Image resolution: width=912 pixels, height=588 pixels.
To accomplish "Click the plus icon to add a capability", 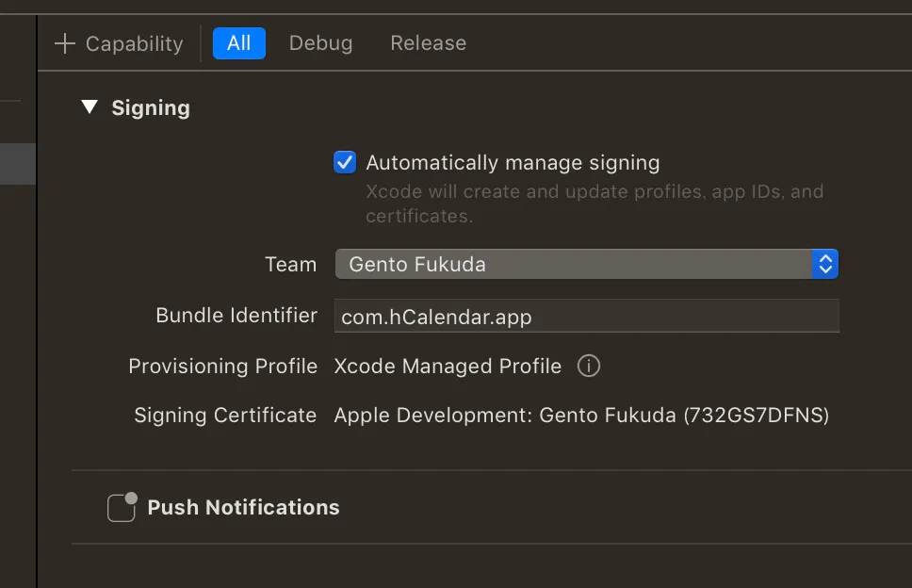I will (x=64, y=43).
